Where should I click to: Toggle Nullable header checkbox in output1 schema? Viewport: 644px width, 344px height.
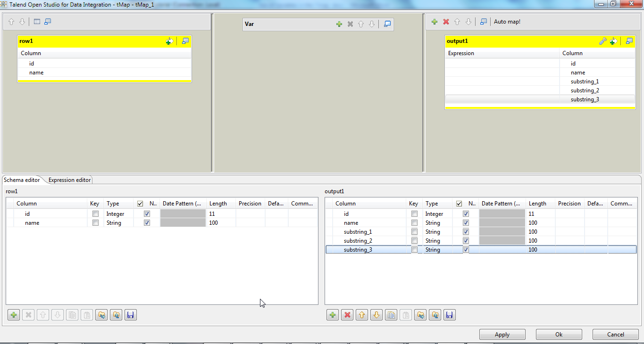[x=459, y=204]
